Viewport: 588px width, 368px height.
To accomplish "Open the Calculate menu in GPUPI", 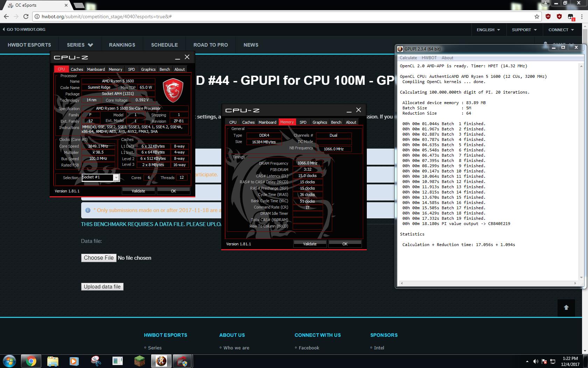I will (x=408, y=58).
